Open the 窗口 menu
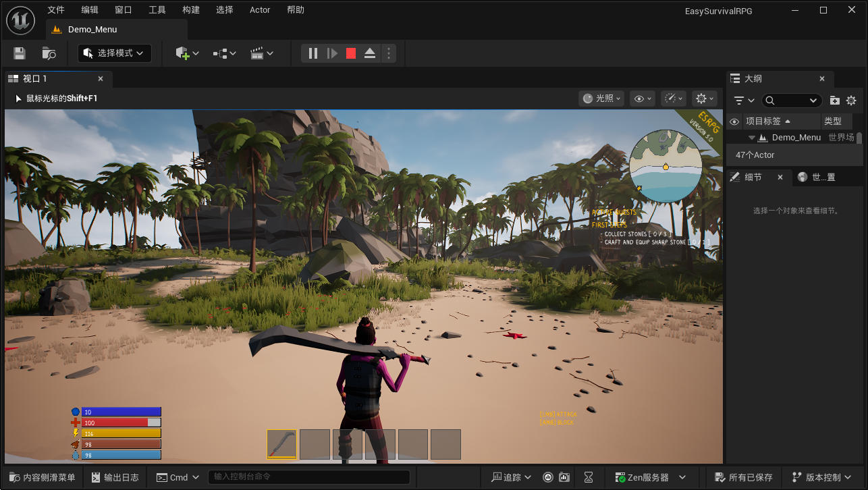This screenshot has height=490, width=868. click(124, 10)
